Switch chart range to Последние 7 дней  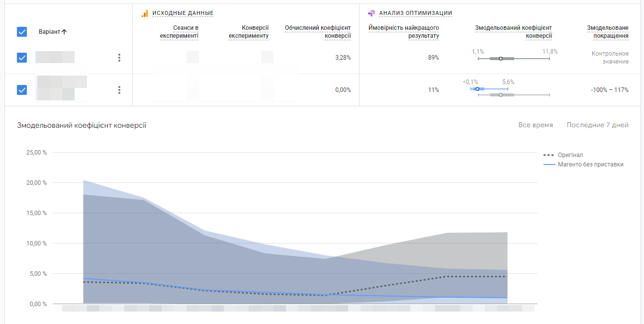[597, 125]
